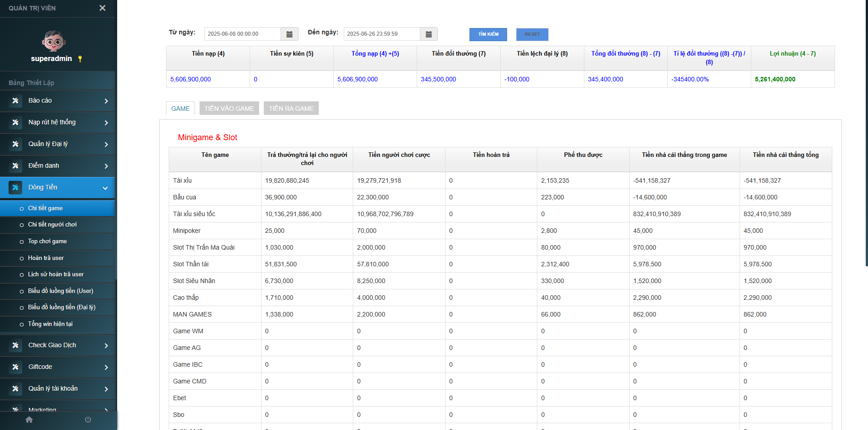Viewport: 868px width, 430px height.
Task: Click the Tiền lệch đại lý value -100,000
Action: pos(517,80)
